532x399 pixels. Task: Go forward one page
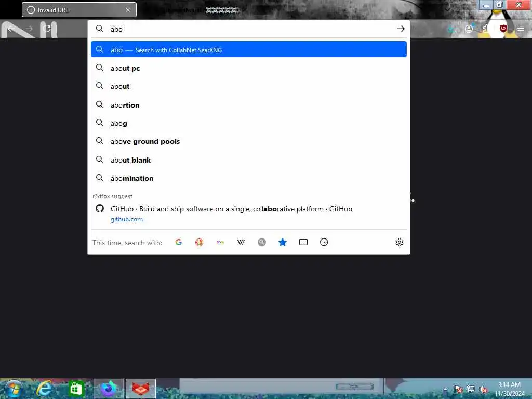30,29
